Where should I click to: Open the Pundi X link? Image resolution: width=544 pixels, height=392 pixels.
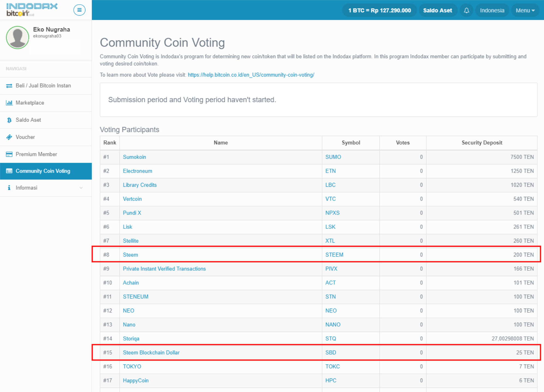click(x=132, y=213)
